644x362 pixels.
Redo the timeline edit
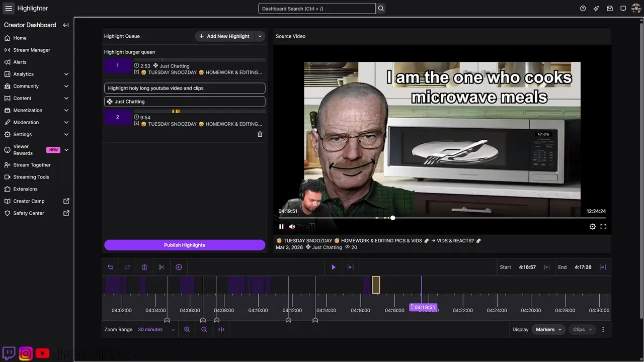coord(127,267)
